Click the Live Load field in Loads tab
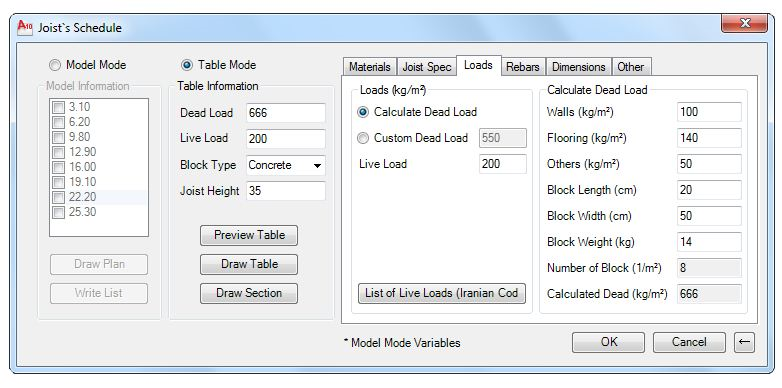Image resolution: width=782 pixels, height=388 pixels. (503, 164)
